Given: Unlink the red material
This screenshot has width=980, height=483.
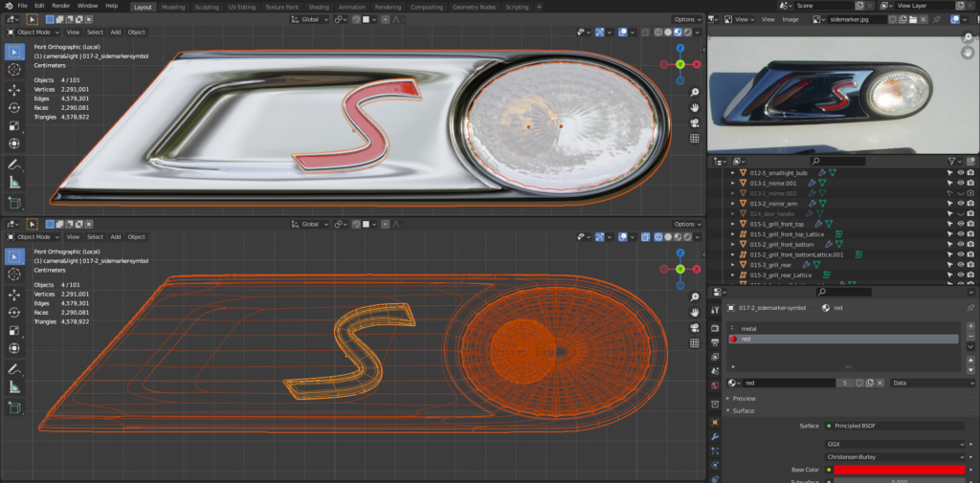Looking at the screenshot, I should coord(880,383).
